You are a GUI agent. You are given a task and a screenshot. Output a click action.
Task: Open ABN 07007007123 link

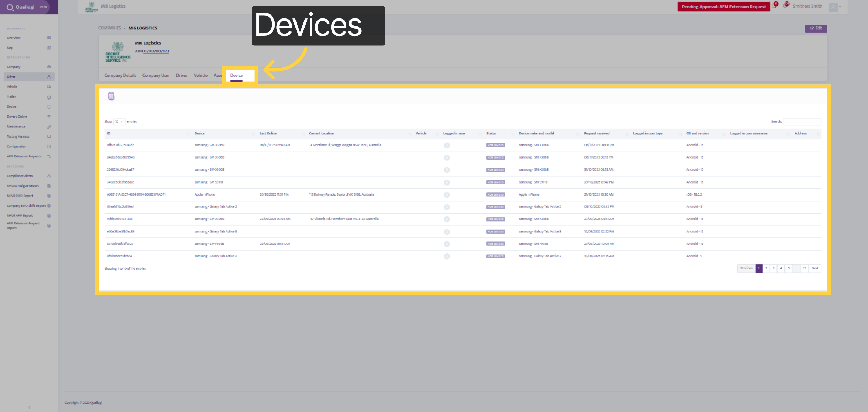click(156, 51)
